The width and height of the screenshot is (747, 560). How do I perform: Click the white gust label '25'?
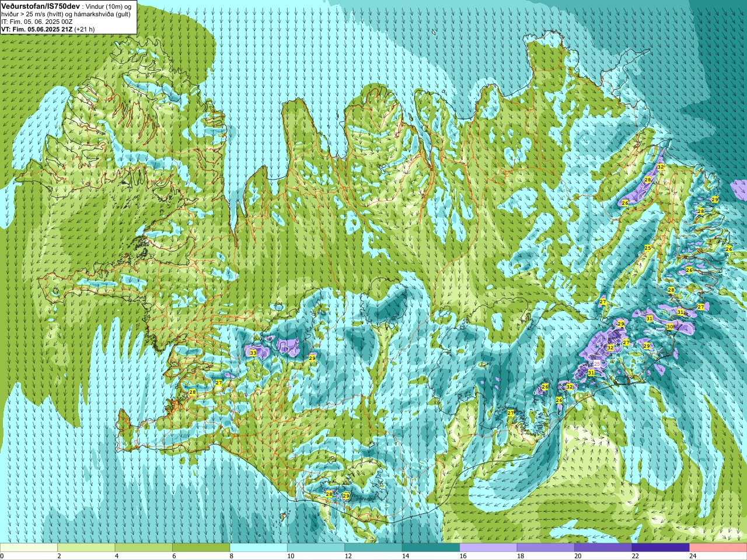click(x=596, y=363)
